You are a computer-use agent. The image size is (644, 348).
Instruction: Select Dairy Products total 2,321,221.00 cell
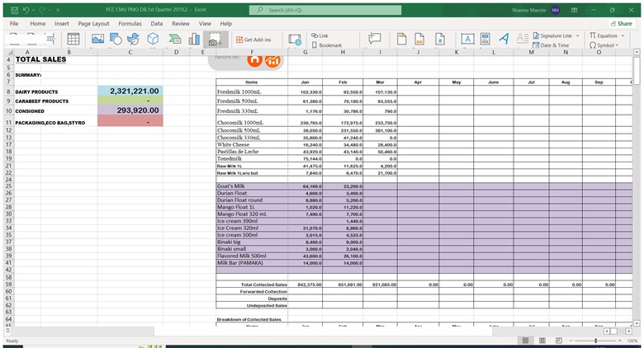[130, 91]
